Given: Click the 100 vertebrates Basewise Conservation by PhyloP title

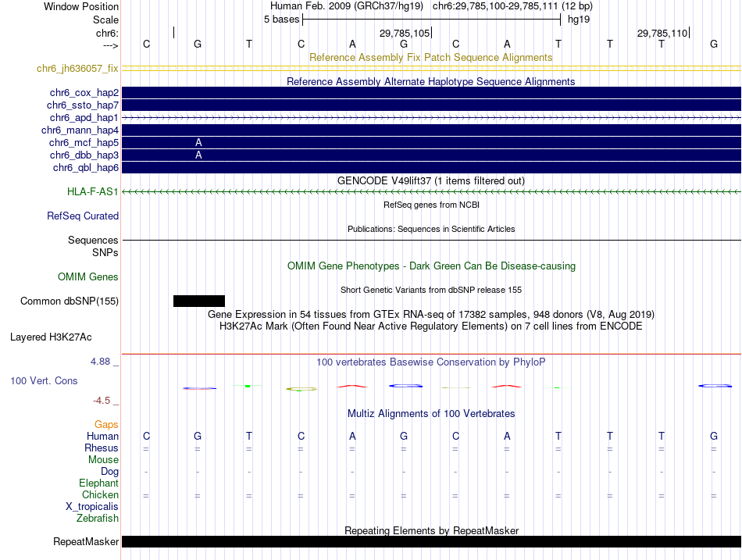Looking at the screenshot, I should click(x=431, y=362).
